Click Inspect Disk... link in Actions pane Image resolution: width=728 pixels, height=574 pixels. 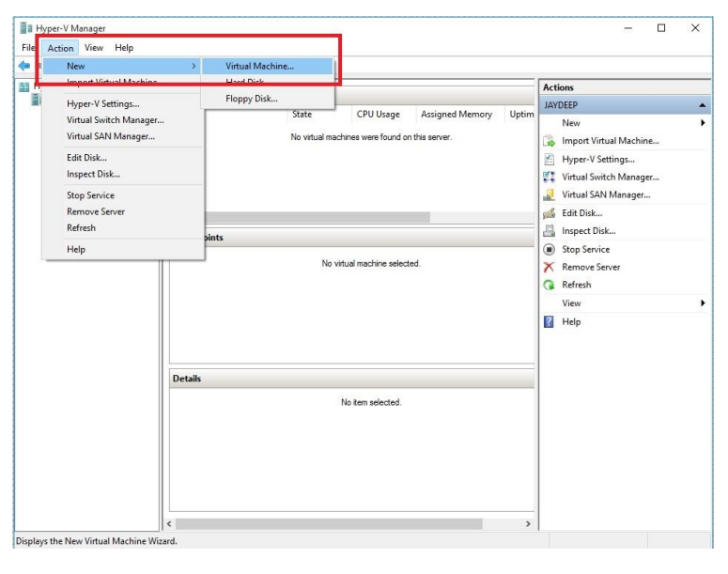(x=589, y=231)
